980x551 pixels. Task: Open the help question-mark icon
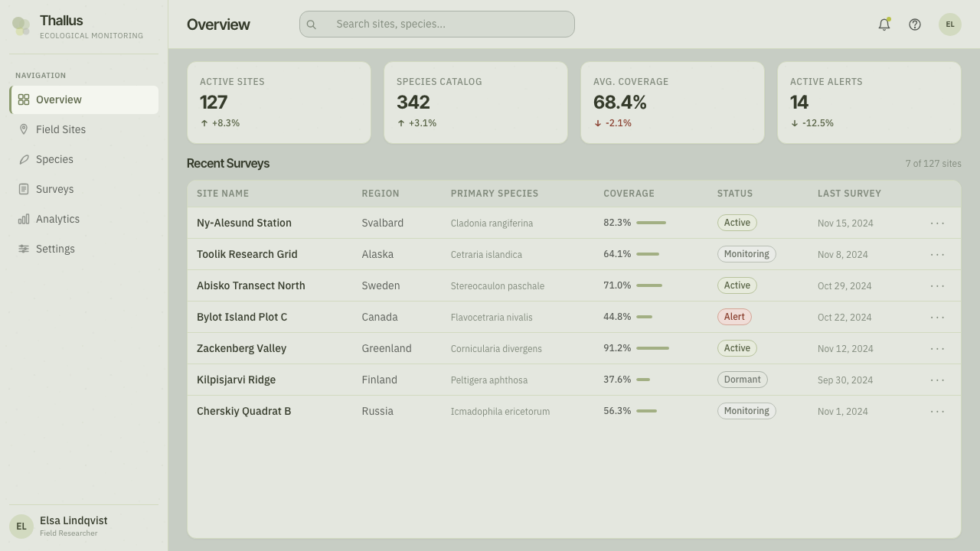pyautogui.click(x=915, y=24)
